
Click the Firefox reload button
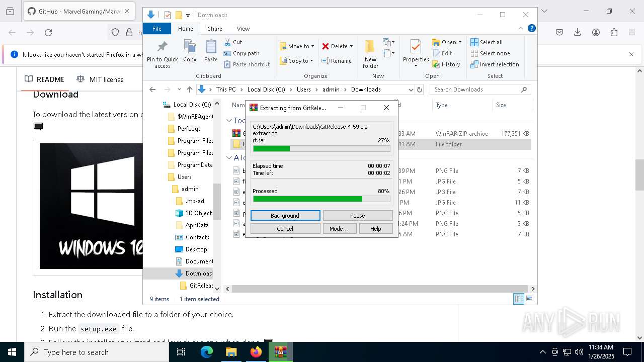pyautogui.click(x=48, y=33)
